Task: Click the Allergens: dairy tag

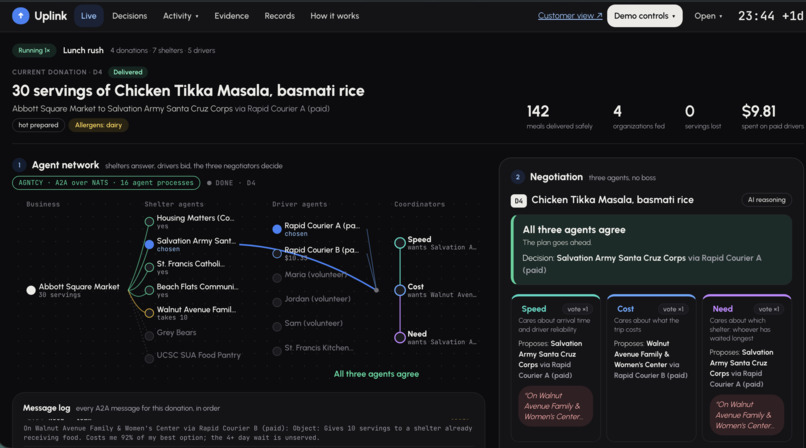Action: 98,125
